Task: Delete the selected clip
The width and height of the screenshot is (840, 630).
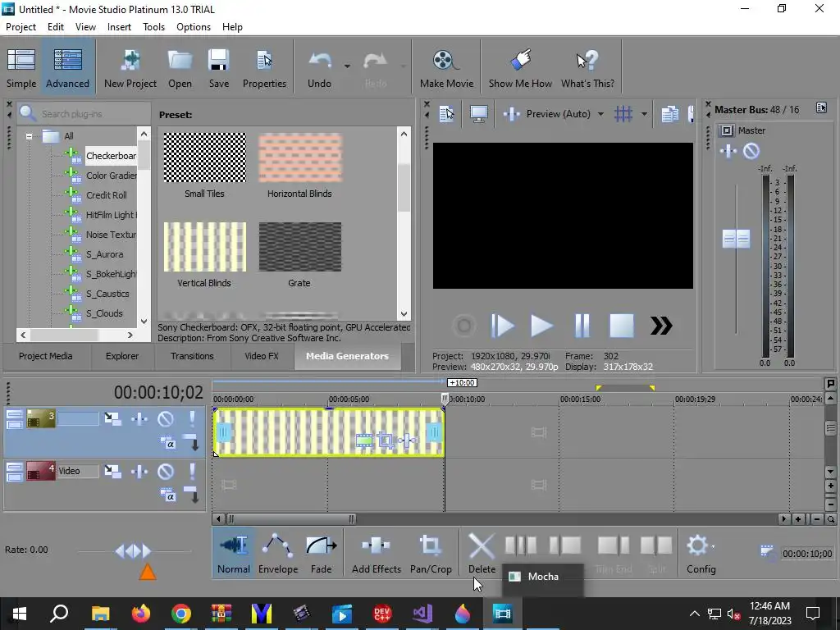Action: click(x=482, y=554)
